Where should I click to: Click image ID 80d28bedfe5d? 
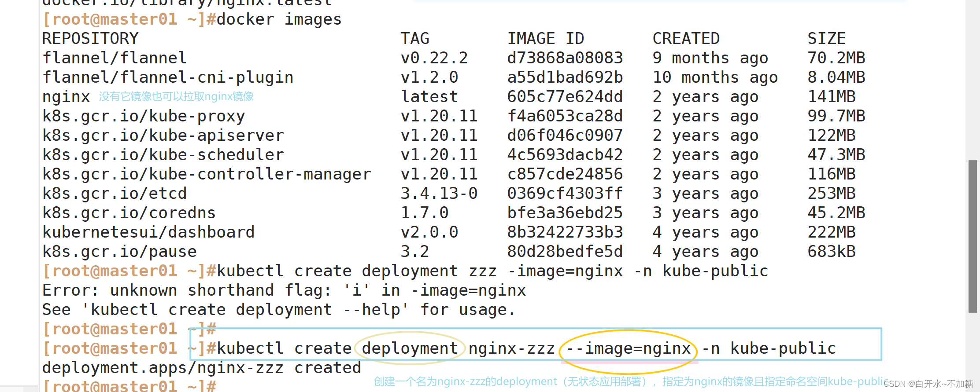pos(565,252)
